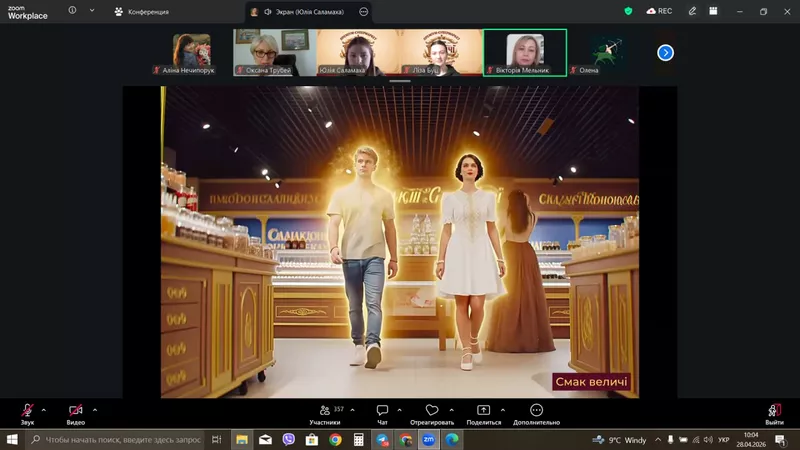This screenshot has width=800, height=450.
Task: Switch keyboard language УКР indicator
Action: pyautogui.click(x=723, y=440)
